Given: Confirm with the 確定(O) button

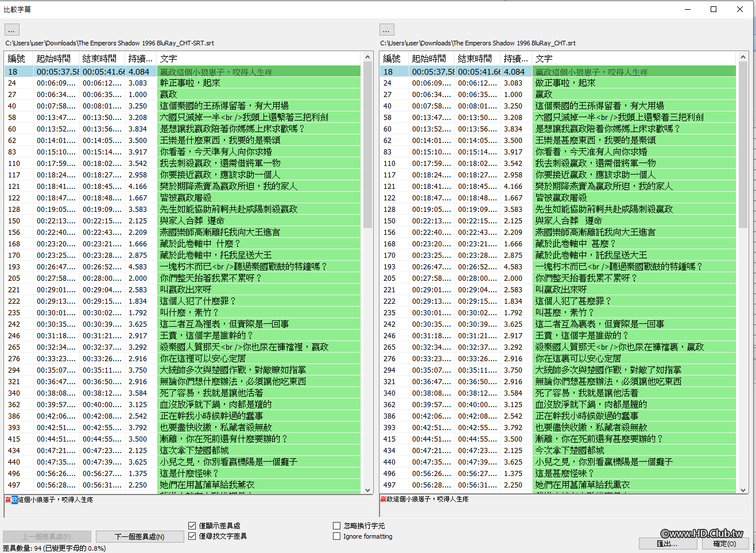Looking at the screenshot, I should [726, 543].
